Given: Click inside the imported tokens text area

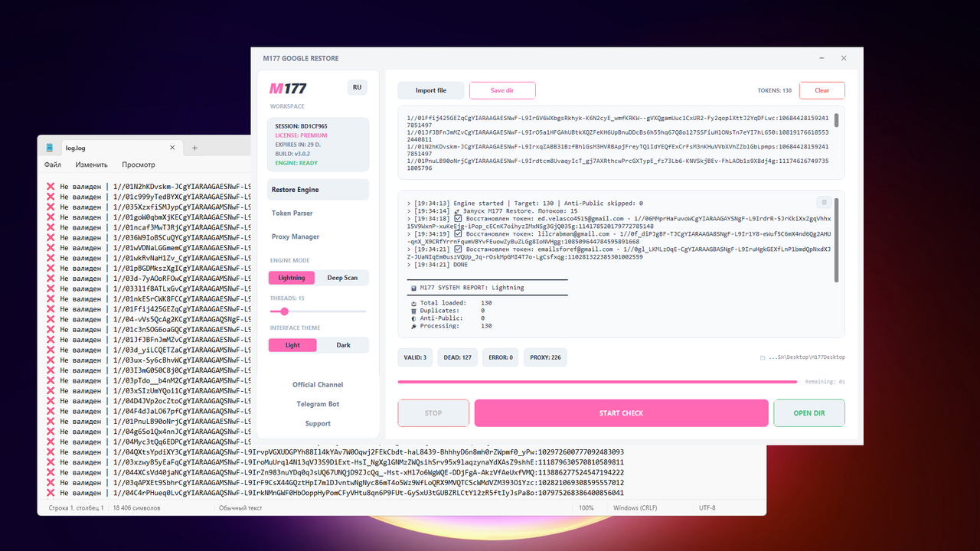Looking at the screenshot, I should (621, 143).
